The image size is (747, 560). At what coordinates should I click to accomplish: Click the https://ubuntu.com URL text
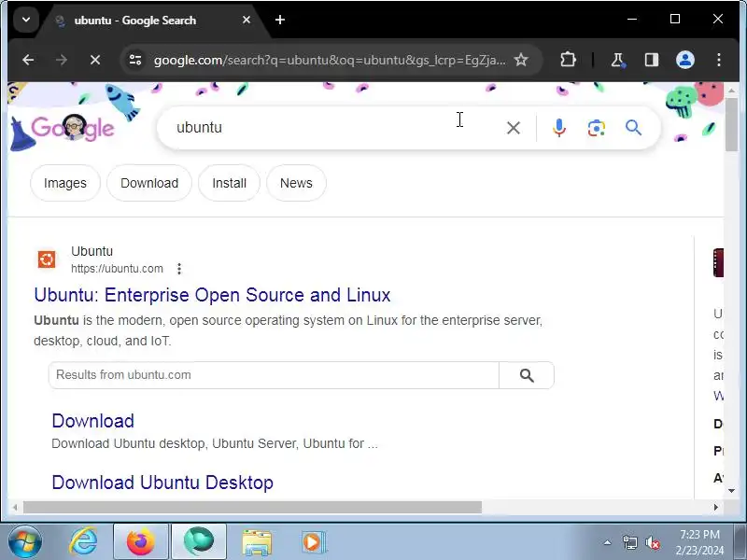118,269
